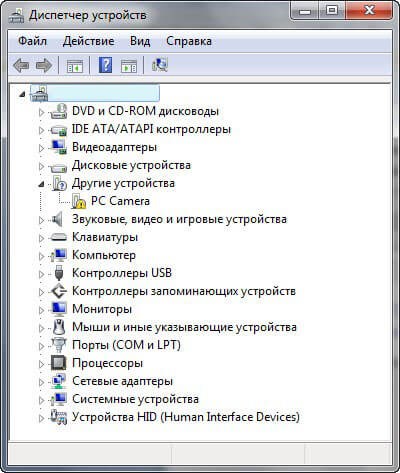
Task: Select the computer root node icon
Action: pyautogui.click(x=39, y=93)
